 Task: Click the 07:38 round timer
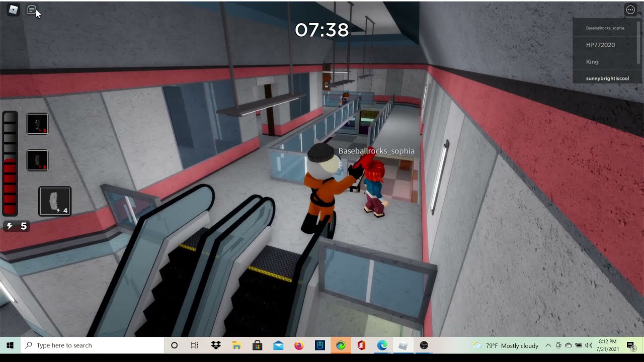click(321, 30)
